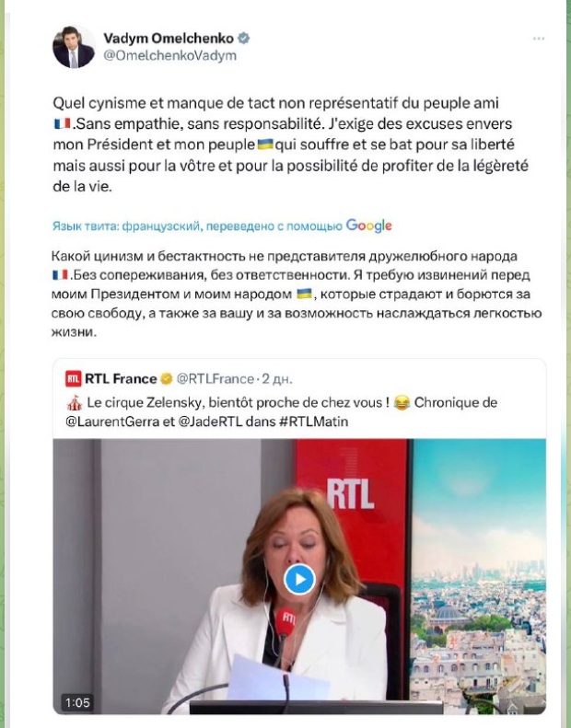Open the RTL video thumbnail
This screenshot has height=728, width=571.
coord(299,576)
